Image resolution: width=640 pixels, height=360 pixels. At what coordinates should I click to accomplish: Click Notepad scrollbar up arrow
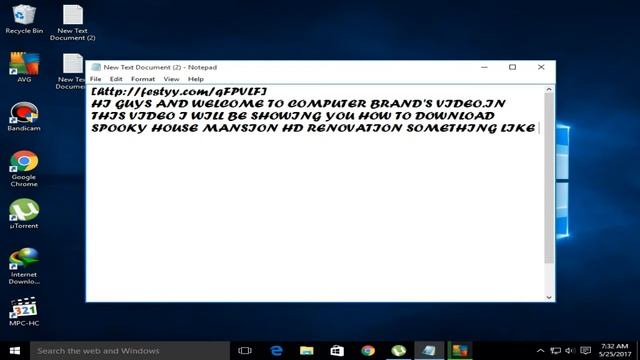(549, 89)
